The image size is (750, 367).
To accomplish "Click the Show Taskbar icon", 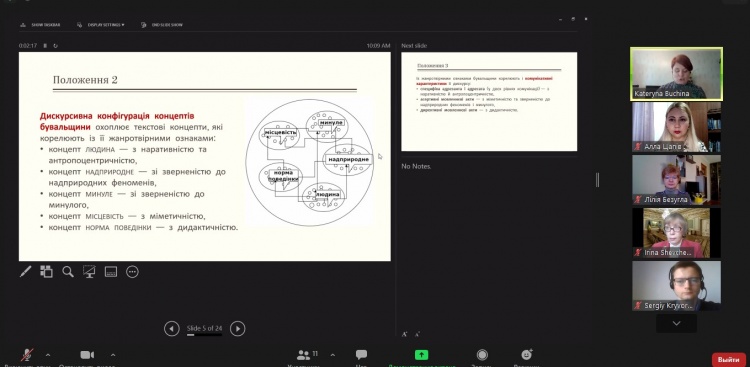I will 23,25.
